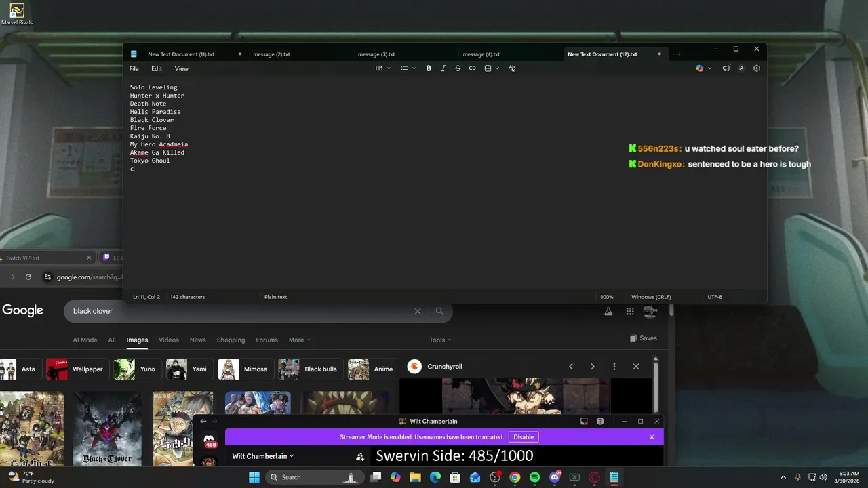Viewport: 868px width, 488px height.
Task: Expand the table dropdown arrow in Notepad
Action: click(497, 68)
